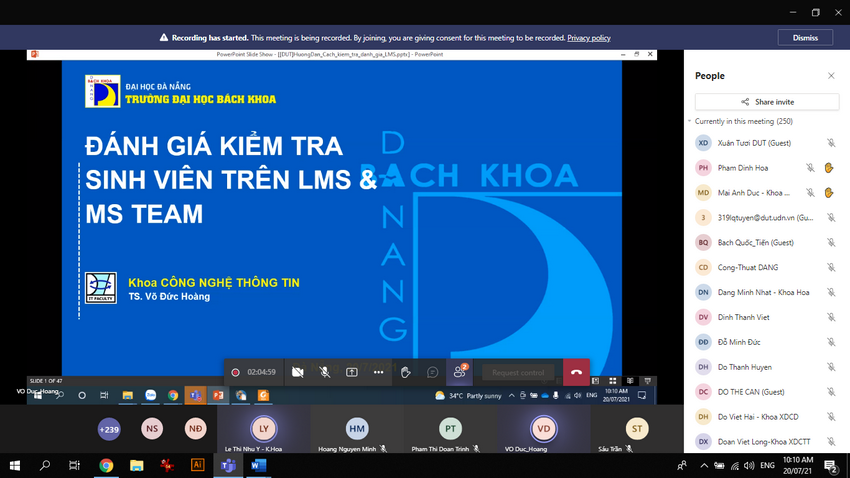Select participant 319lqtuyen@dut.udn.vn guest
This screenshot has height=478, width=850.
[x=767, y=218]
